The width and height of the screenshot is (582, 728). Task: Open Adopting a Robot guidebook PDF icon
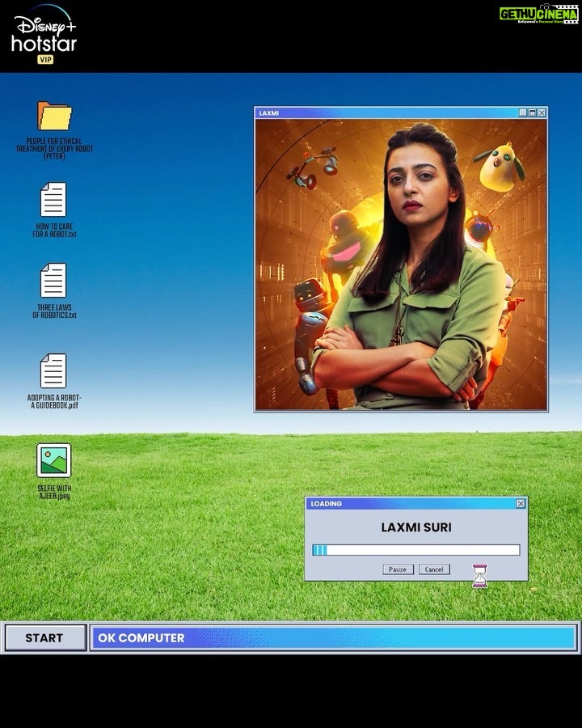53,371
